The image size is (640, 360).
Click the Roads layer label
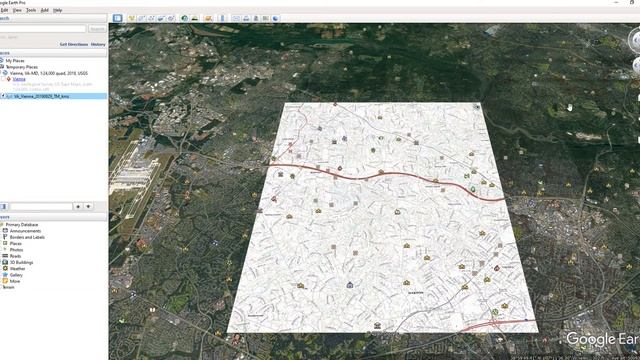pos(16,256)
